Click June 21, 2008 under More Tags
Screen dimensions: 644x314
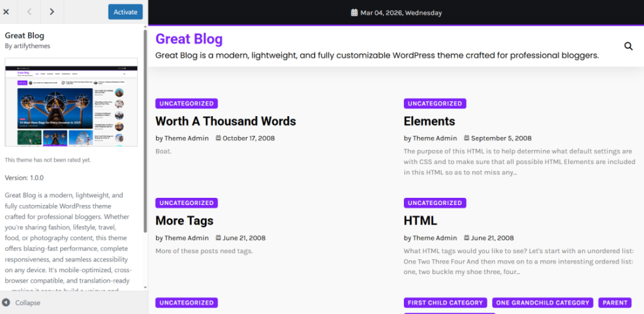coord(244,238)
